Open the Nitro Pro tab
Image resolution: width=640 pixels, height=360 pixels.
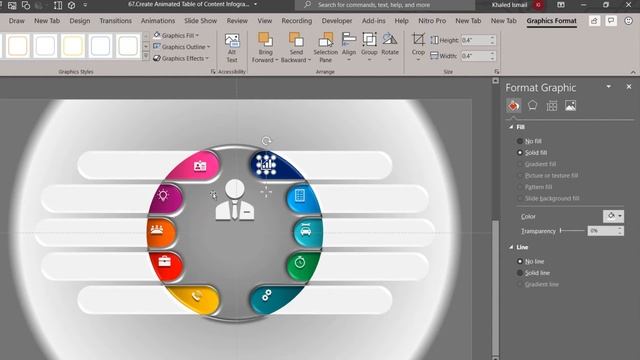pos(432,21)
